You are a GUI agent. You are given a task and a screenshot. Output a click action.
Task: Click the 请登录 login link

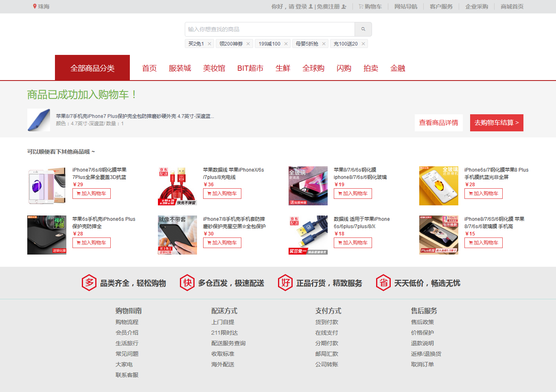[x=301, y=7]
